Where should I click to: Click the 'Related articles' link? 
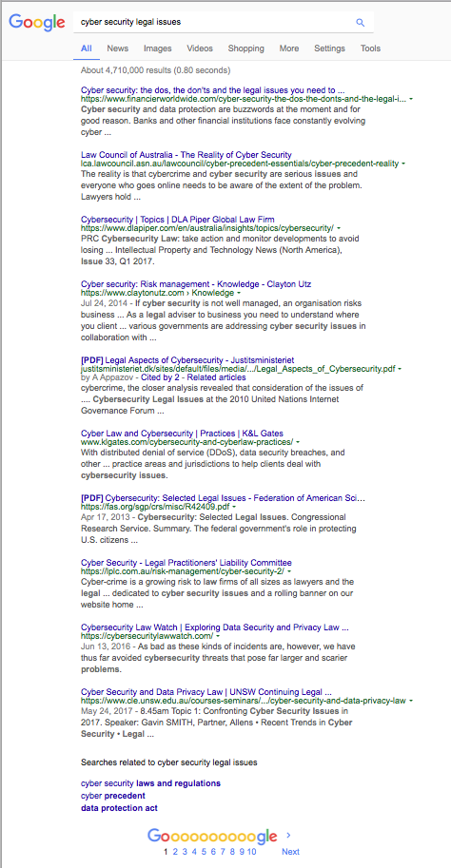(x=217, y=377)
